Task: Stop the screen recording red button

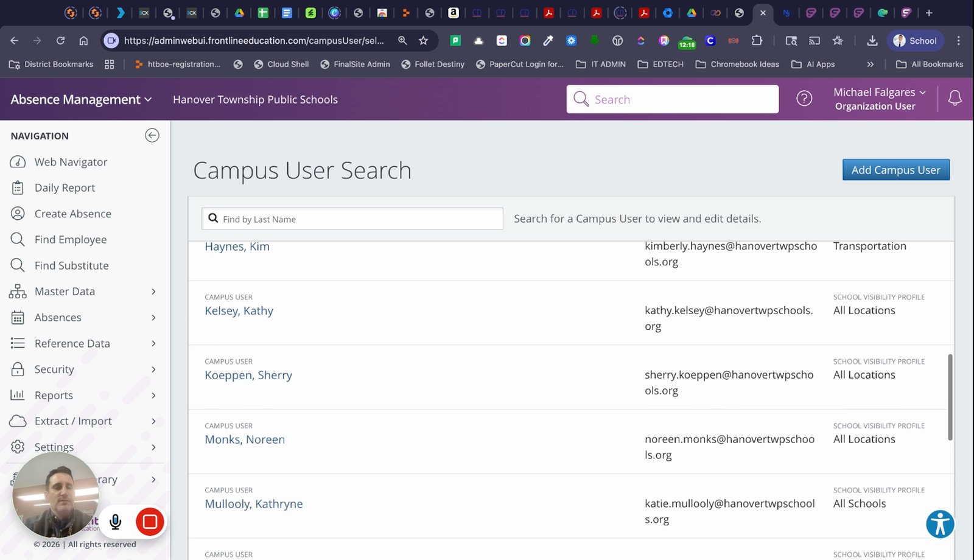Action: click(x=150, y=522)
